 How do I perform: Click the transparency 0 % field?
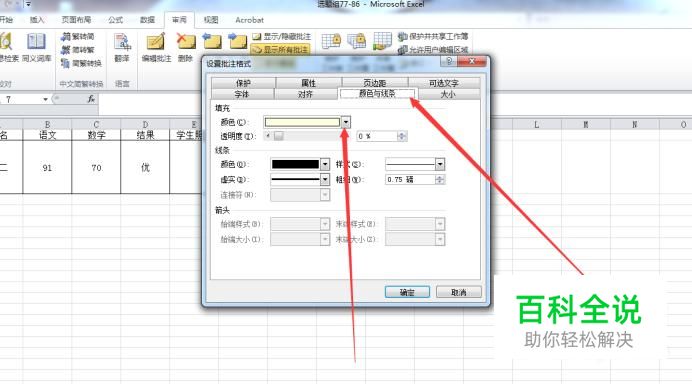click(377, 136)
